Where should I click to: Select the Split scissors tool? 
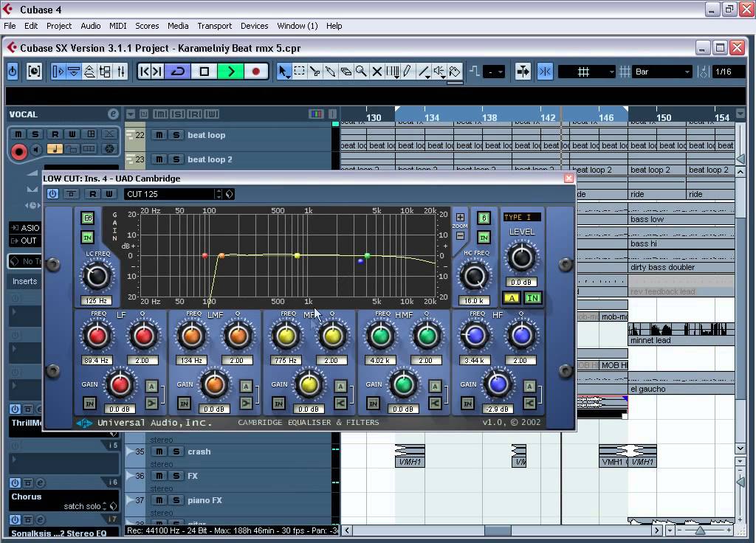click(x=315, y=72)
